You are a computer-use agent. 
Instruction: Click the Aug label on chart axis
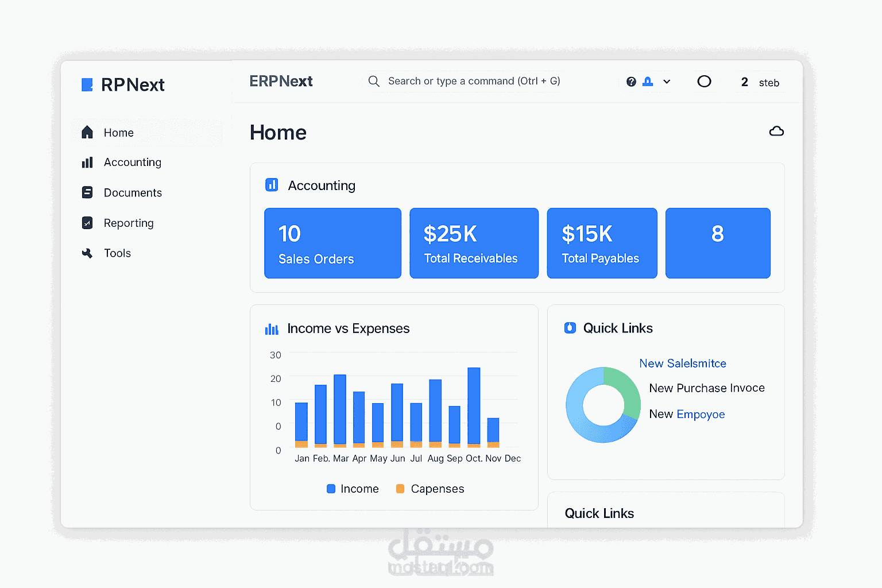pyautogui.click(x=435, y=459)
